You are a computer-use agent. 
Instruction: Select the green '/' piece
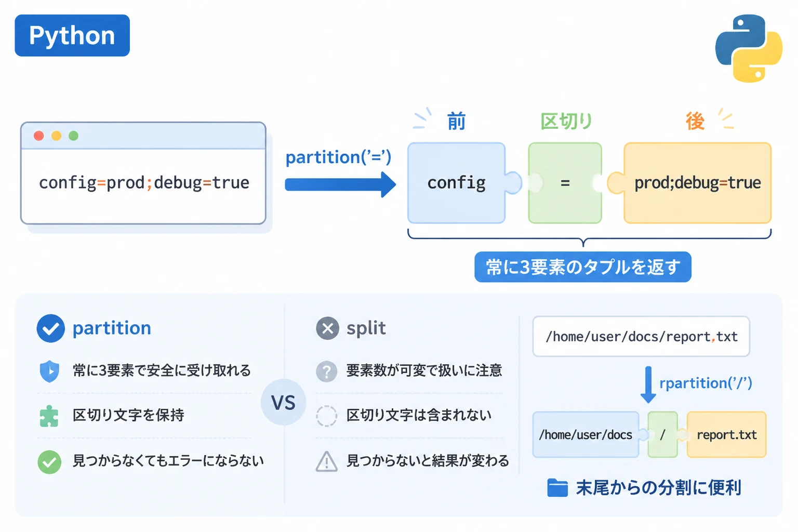(x=662, y=435)
